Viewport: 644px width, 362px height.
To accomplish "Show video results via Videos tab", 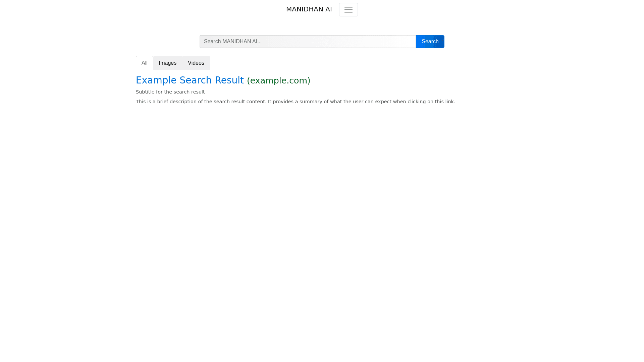I will 196,63.
